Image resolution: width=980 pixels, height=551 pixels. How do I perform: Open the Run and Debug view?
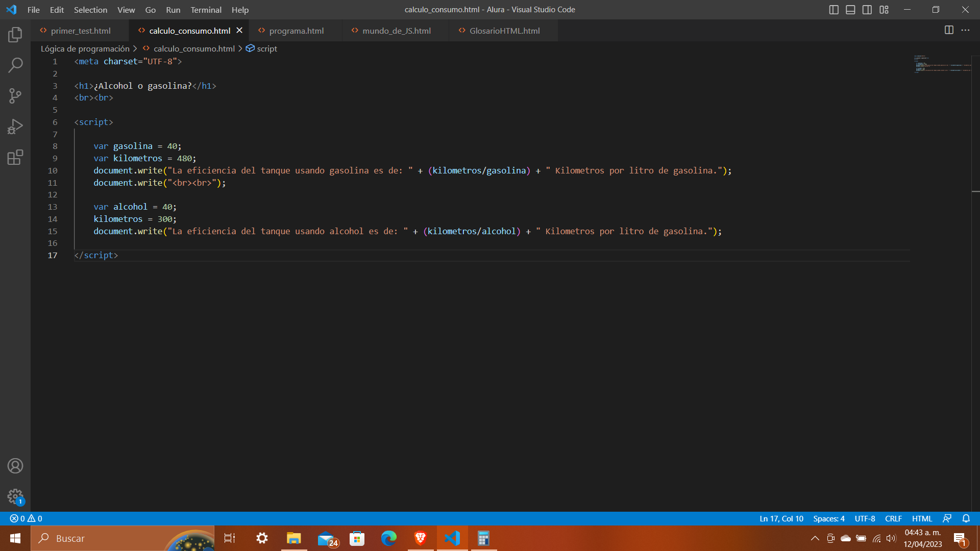click(15, 127)
